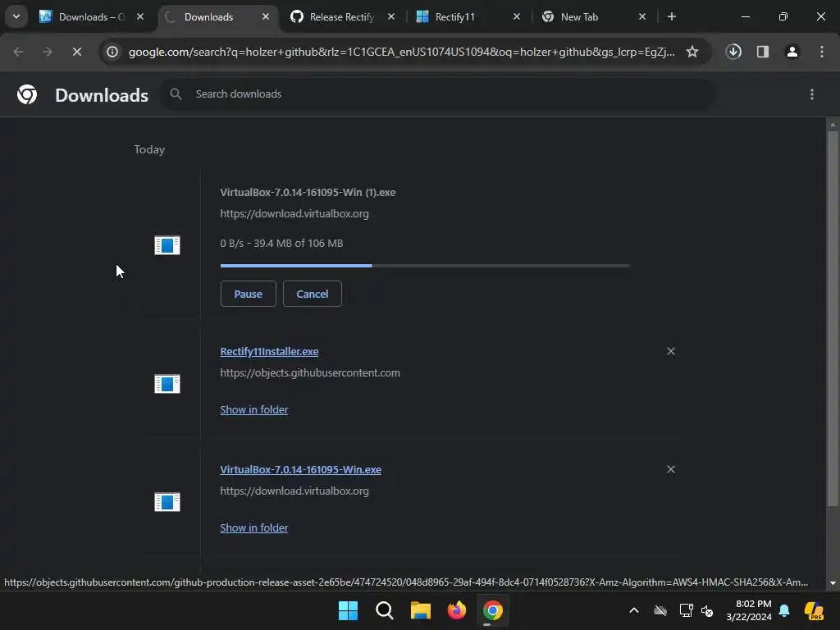
Task: Remove Rectify11Installer.exe from the list
Action: coord(671,351)
